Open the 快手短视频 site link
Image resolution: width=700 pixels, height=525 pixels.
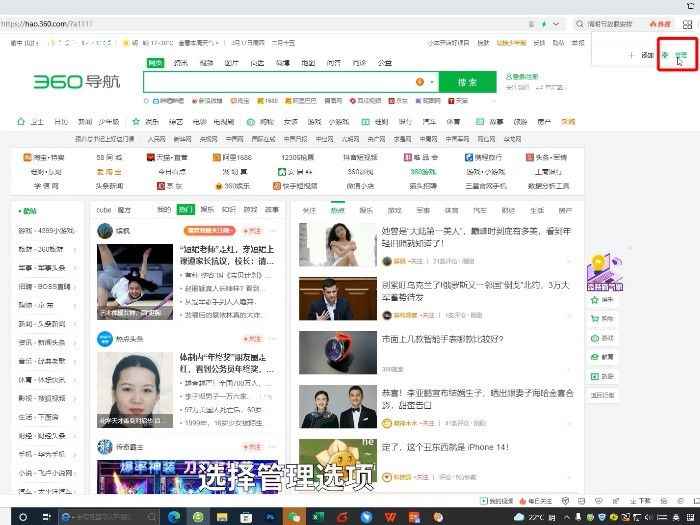tap(295, 186)
